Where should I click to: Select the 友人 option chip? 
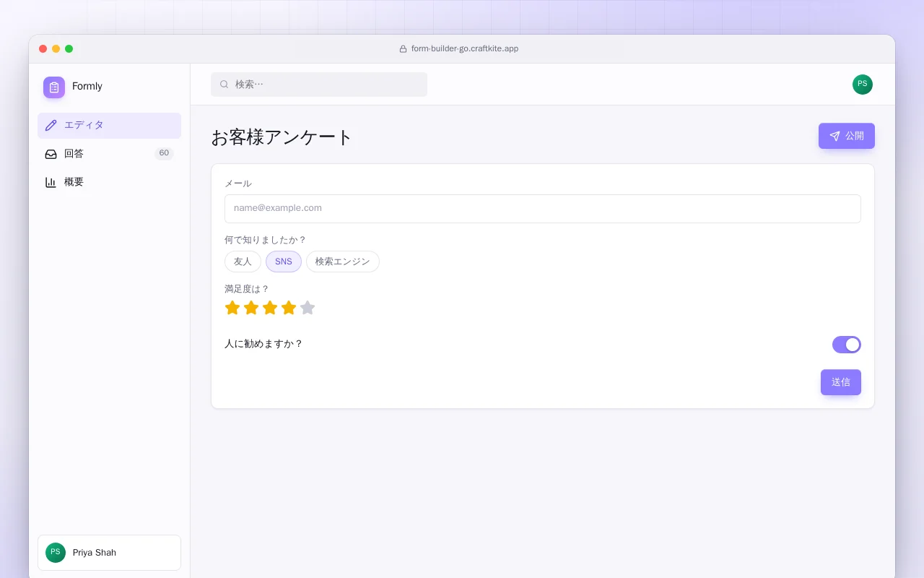coord(243,262)
